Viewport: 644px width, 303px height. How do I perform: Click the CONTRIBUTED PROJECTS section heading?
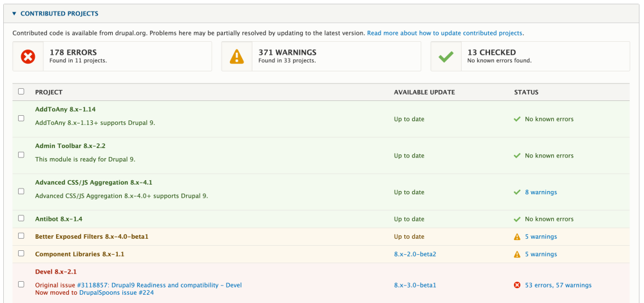[59, 14]
